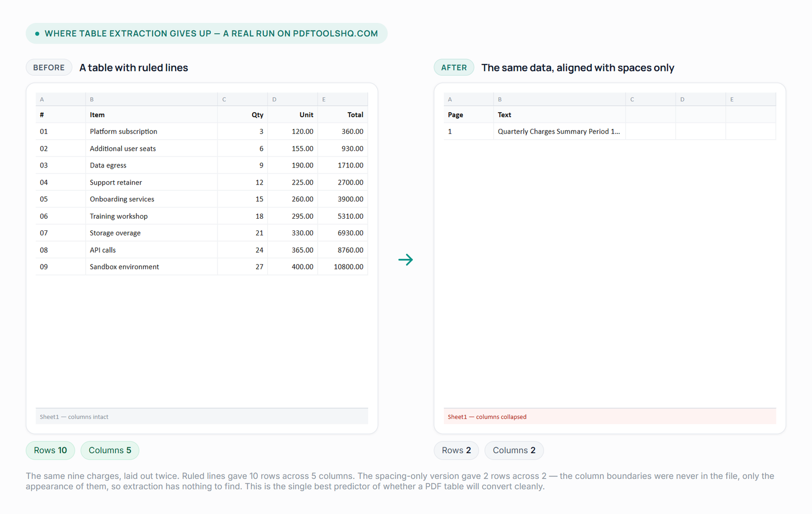
Task: Click the 'Training workshop' cell
Action: click(x=151, y=216)
